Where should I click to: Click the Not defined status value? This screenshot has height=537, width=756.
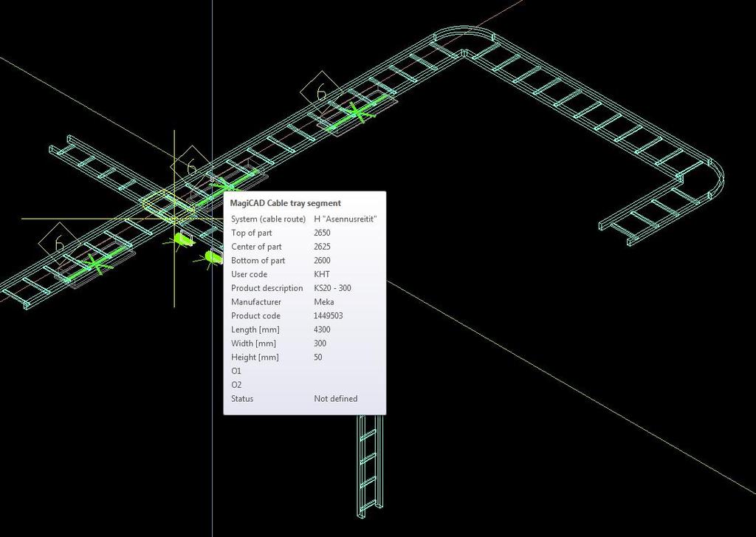(x=336, y=399)
